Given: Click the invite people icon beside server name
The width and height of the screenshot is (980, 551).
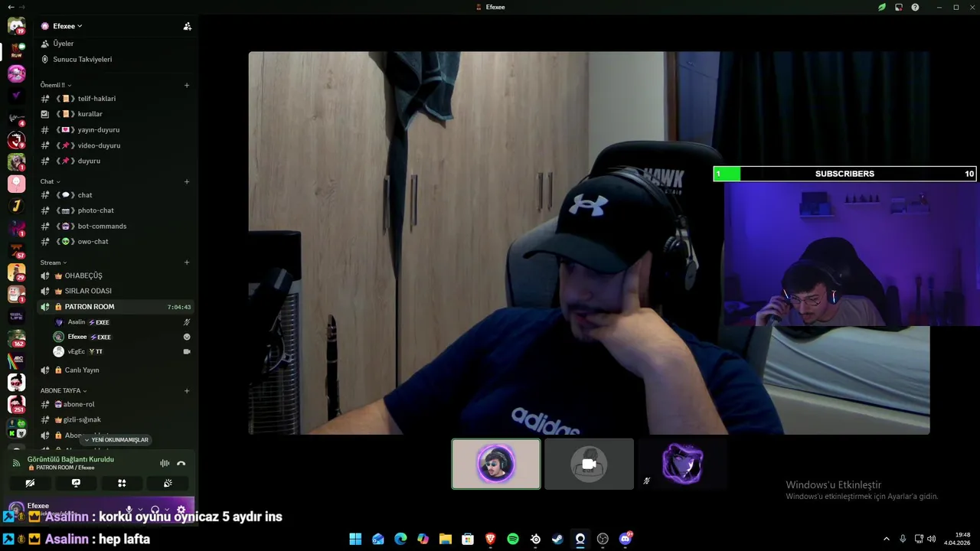Looking at the screenshot, I should [187, 26].
